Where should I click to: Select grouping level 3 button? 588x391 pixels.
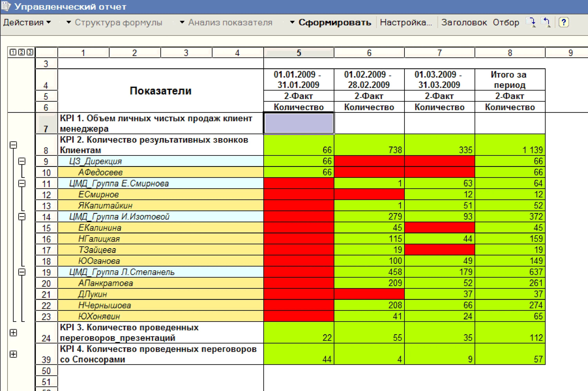tap(30, 52)
